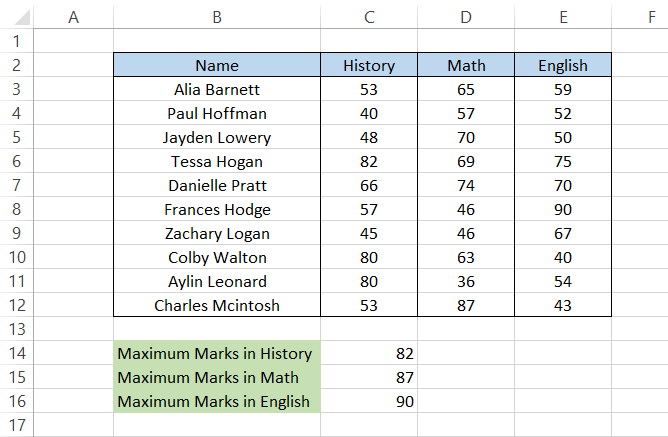The height and width of the screenshot is (437, 668).
Task: Select the Charles Mcintosh cell
Action: pyautogui.click(x=217, y=305)
